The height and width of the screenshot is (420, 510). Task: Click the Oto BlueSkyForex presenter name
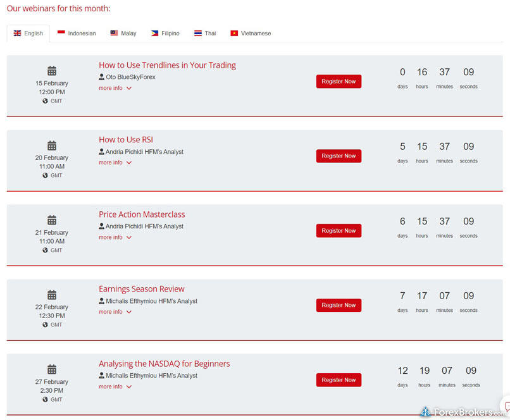point(131,77)
